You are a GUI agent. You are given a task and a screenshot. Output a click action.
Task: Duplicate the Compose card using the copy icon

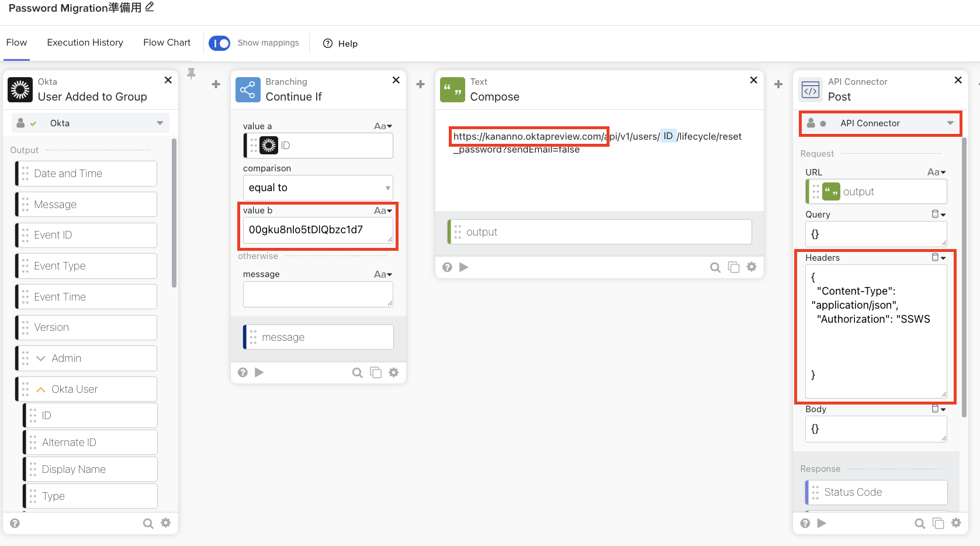[x=733, y=267]
